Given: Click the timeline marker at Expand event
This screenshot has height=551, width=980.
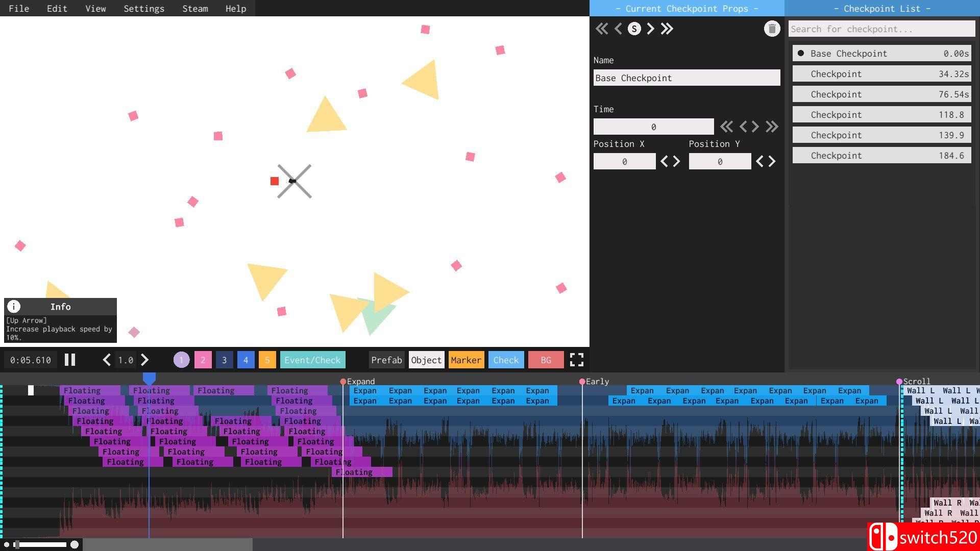Looking at the screenshot, I should click(342, 382).
